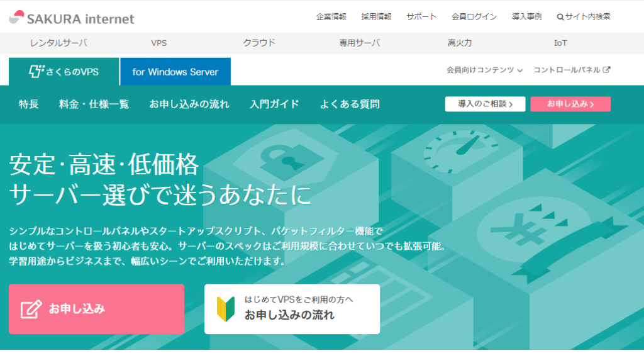The width and height of the screenshot is (644, 358).
Task: View the よくある質問 section
Action: point(350,104)
